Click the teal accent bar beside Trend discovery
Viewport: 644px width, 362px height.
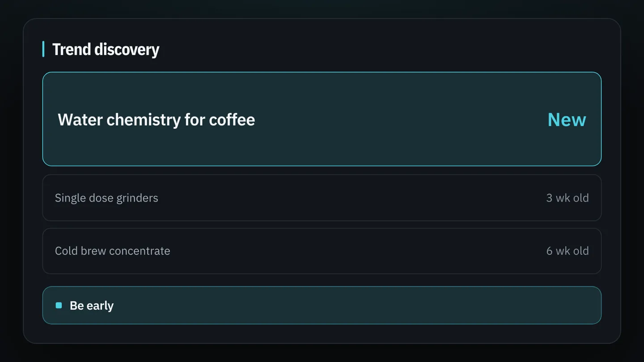pyautogui.click(x=43, y=49)
